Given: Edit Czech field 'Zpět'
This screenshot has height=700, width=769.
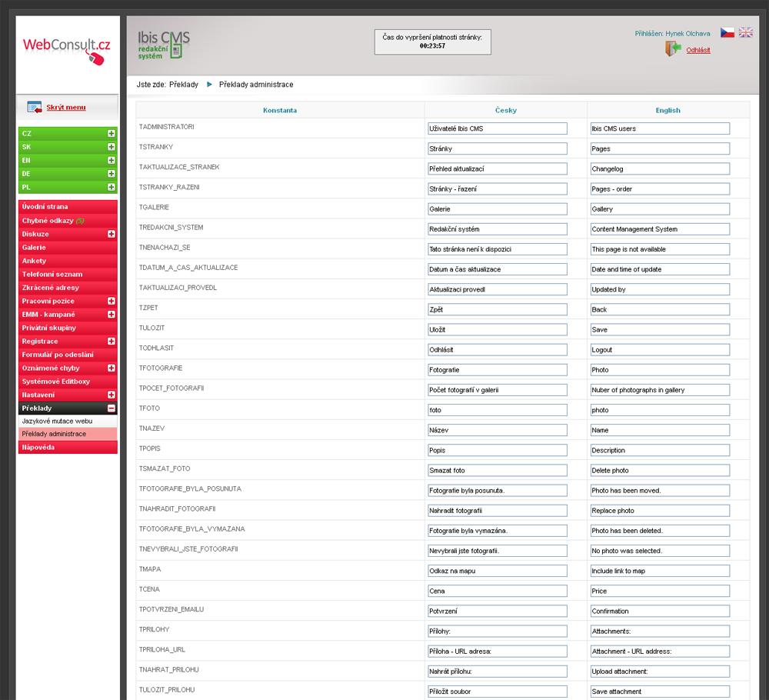Looking at the screenshot, I should tap(498, 309).
